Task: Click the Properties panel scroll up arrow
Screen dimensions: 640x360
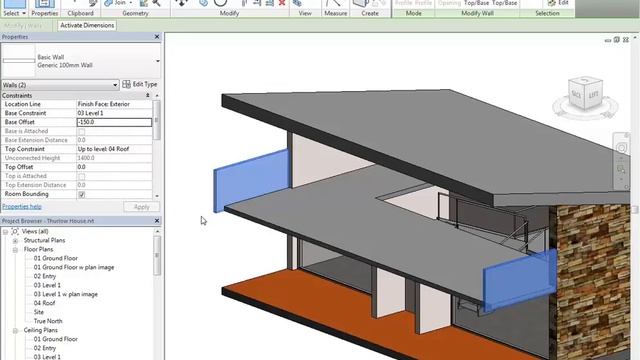Action: 157,96
